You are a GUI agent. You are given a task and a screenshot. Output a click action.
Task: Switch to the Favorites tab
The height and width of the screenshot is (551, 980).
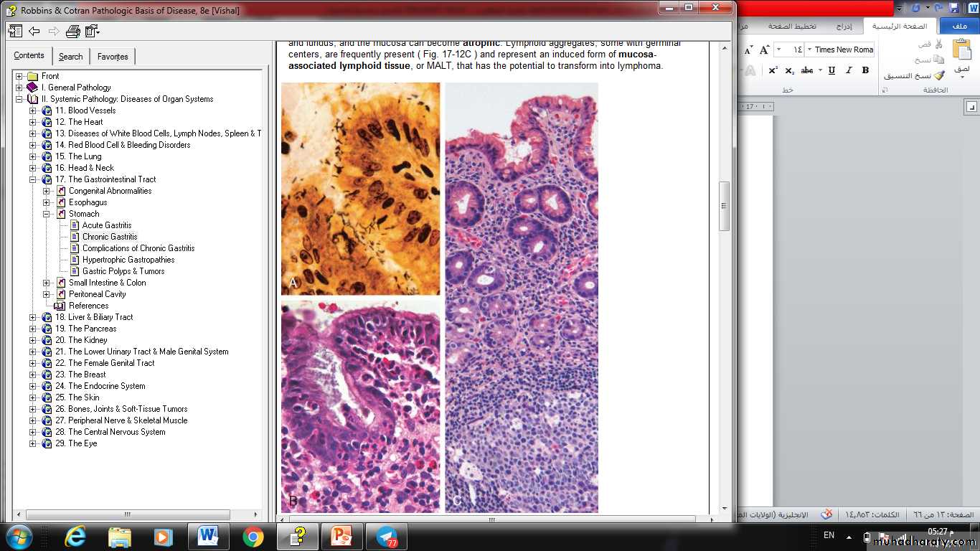113,57
